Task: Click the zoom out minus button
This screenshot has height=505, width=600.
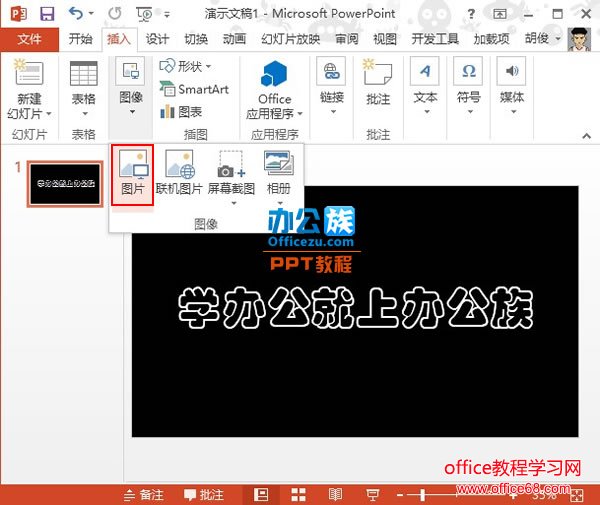Action: [400, 495]
